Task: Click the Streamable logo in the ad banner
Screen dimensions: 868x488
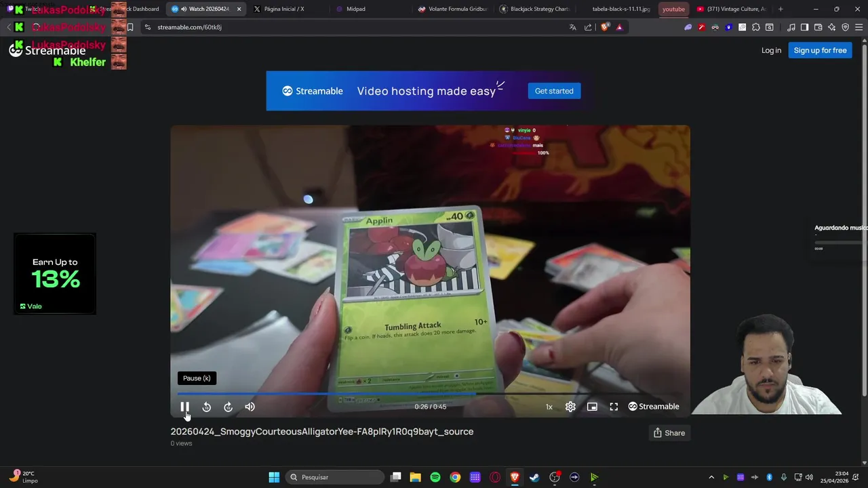Action: pyautogui.click(x=313, y=91)
